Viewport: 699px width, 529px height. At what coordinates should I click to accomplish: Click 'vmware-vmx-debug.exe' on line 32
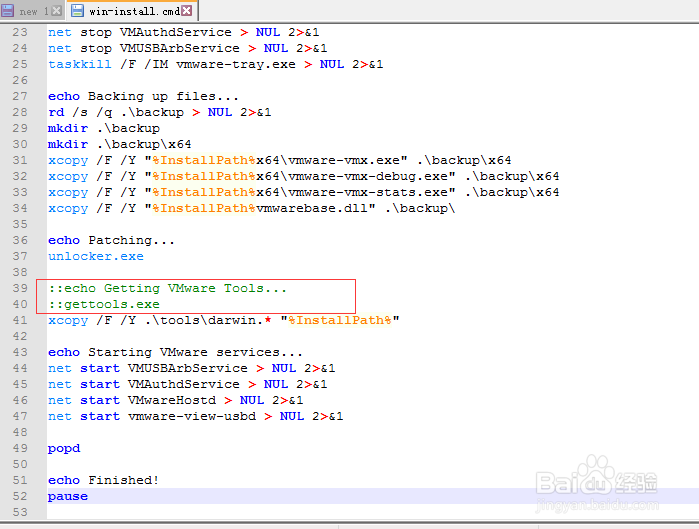(x=368, y=176)
